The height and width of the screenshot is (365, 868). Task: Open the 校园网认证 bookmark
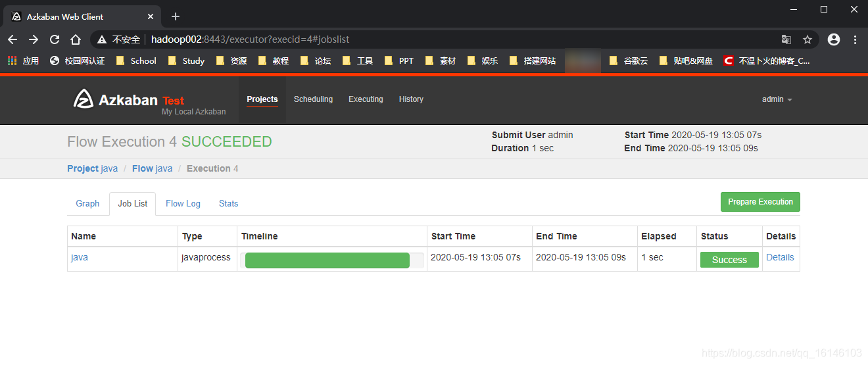(78, 61)
